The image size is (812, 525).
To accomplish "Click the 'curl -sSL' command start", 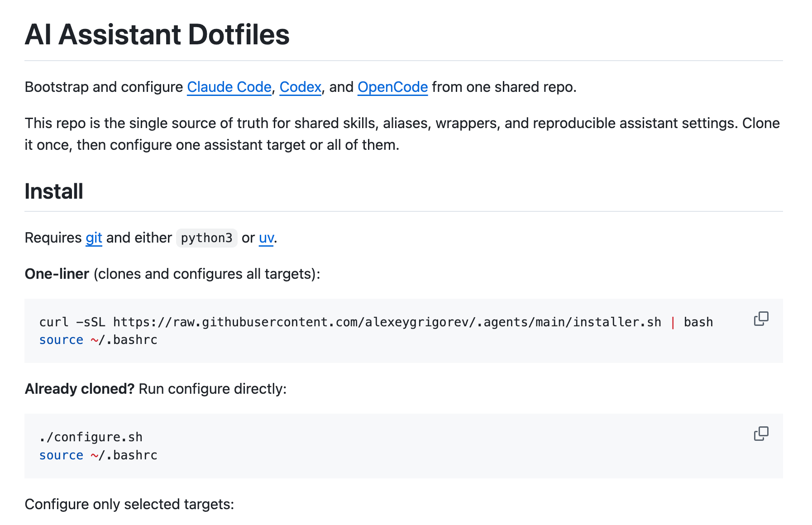I will point(72,322).
